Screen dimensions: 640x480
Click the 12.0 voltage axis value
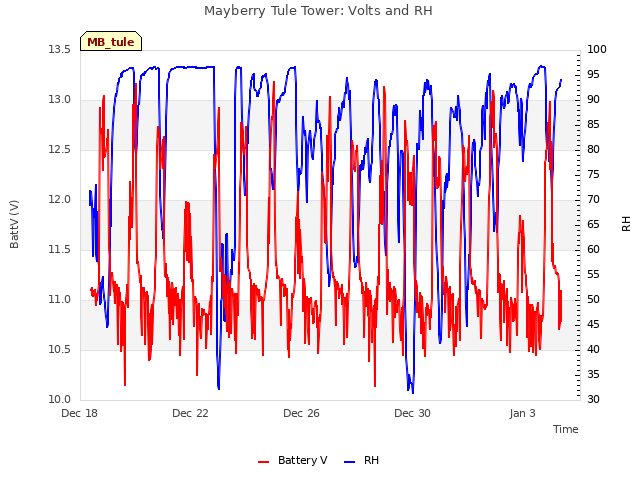60,200
